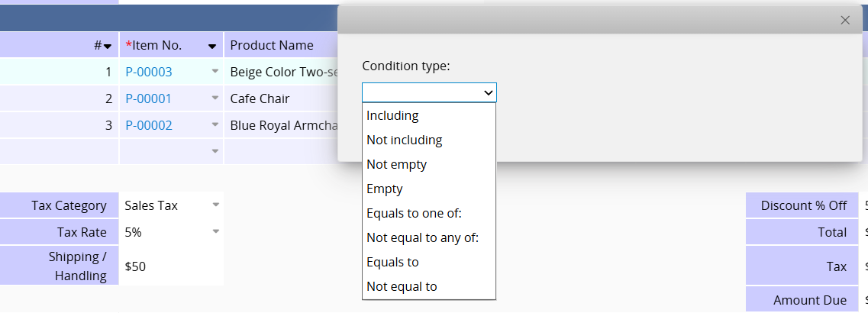
Task: Click the Shipping / Handling $50 field
Action: (172, 266)
